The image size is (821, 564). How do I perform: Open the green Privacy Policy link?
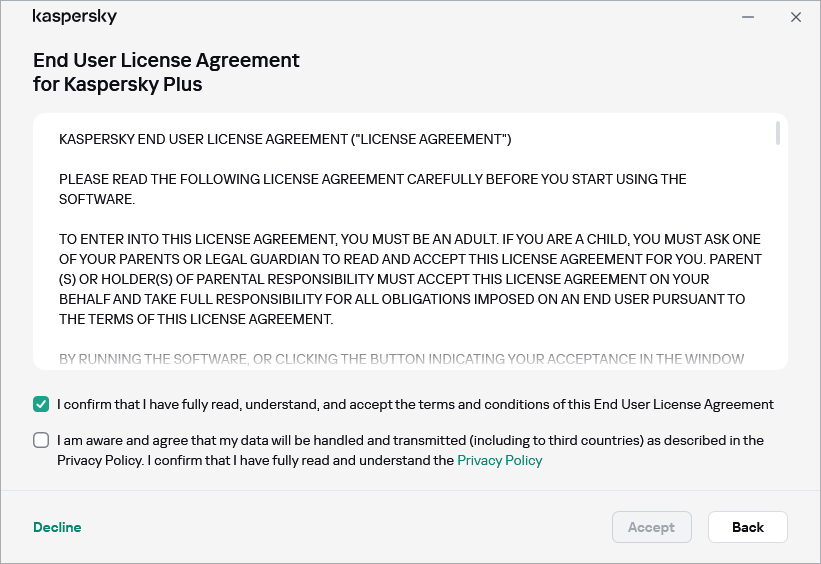click(499, 461)
